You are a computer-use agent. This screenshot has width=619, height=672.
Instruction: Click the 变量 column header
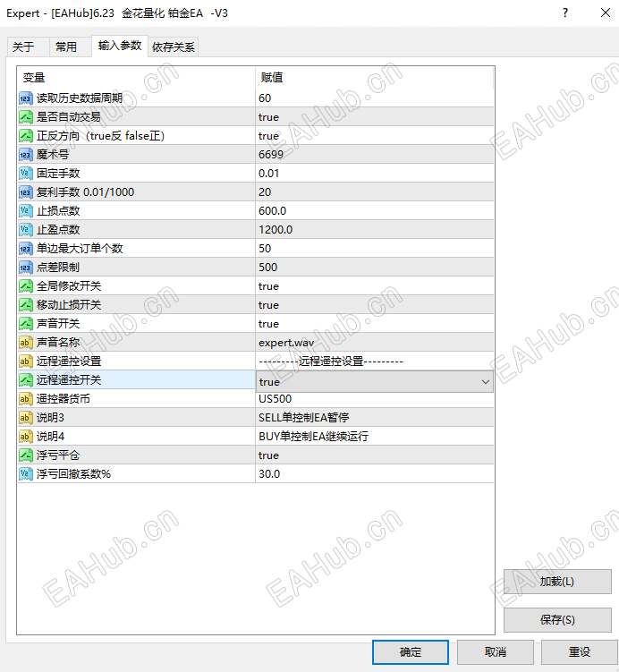[x=136, y=78]
